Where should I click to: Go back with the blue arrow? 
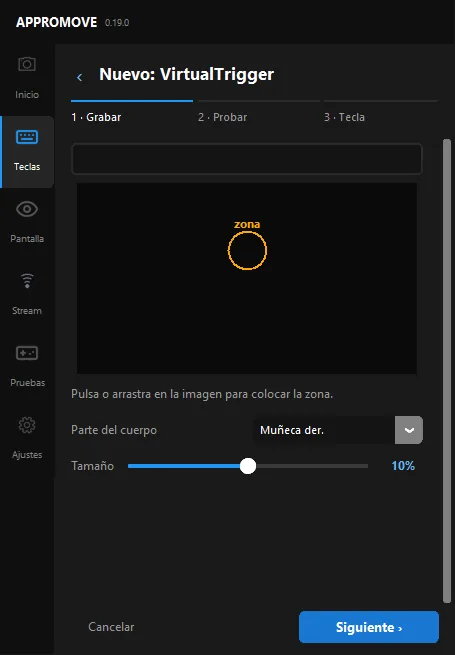click(79, 77)
